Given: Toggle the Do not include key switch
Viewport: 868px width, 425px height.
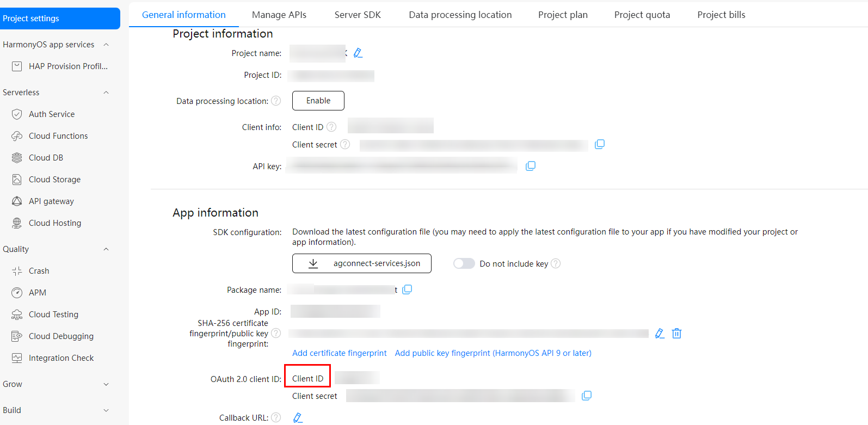Looking at the screenshot, I should [464, 263].
